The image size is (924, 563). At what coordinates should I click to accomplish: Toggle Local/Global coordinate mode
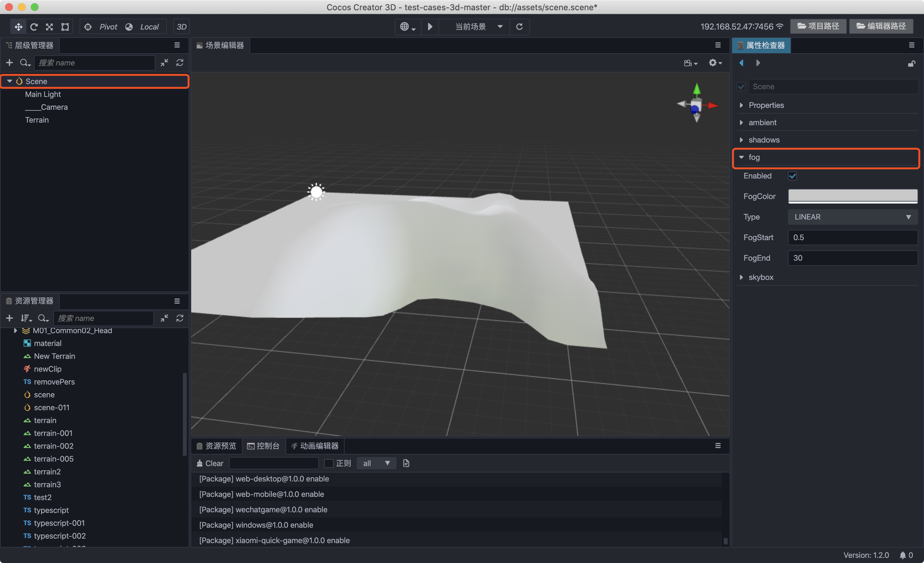tap(142, 27)
